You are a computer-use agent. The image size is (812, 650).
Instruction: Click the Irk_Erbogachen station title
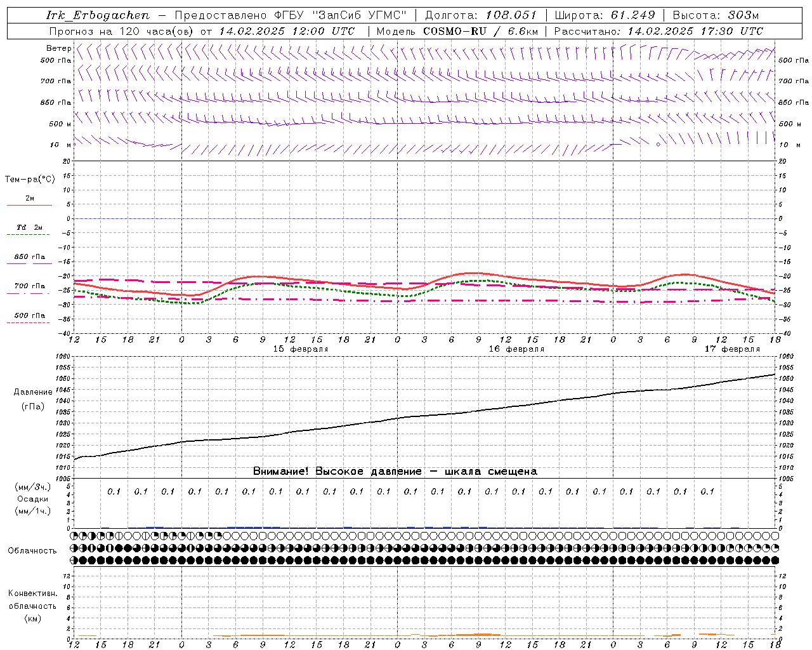click(98, 15)
